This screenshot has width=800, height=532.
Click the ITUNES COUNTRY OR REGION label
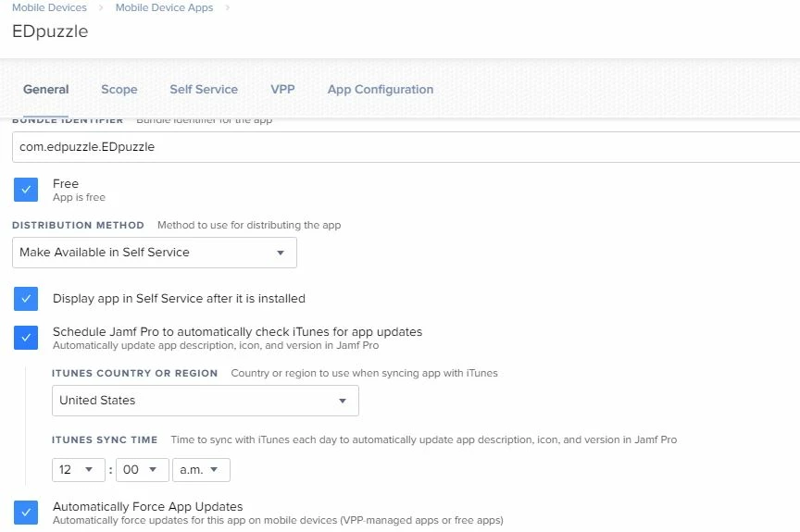tap(134, 373)
